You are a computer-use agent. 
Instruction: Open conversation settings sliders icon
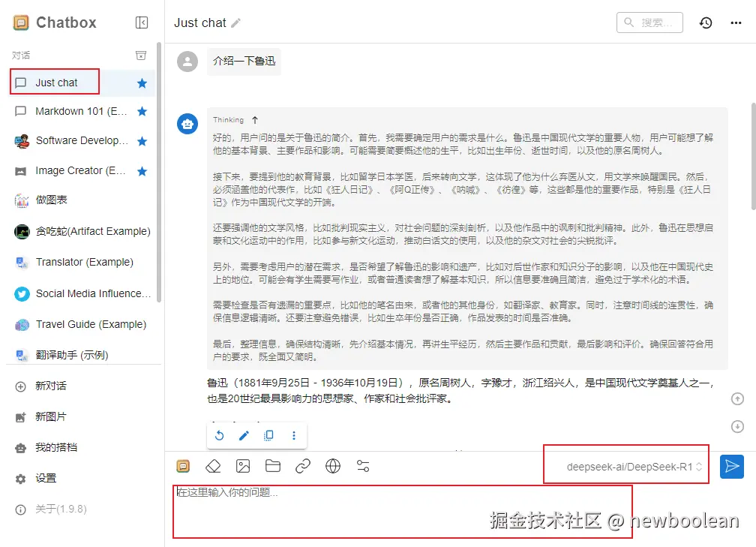pyautogui.click(x=362, y=466)
